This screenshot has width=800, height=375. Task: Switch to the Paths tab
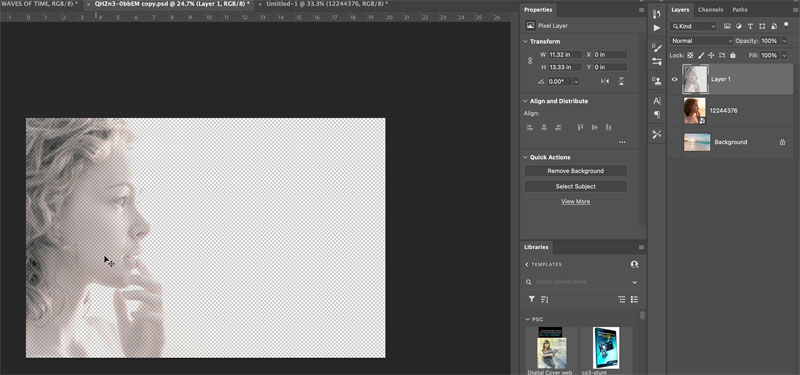(x=740, y=10)
